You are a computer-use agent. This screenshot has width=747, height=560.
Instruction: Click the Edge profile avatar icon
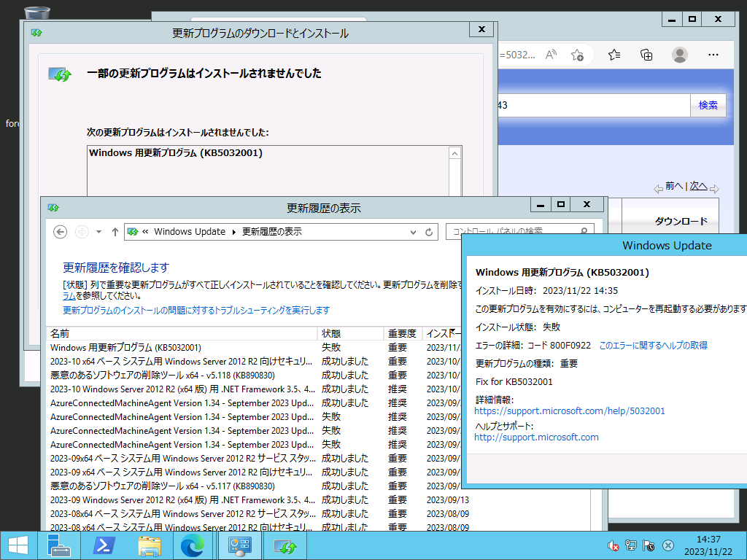click(679, 55)
